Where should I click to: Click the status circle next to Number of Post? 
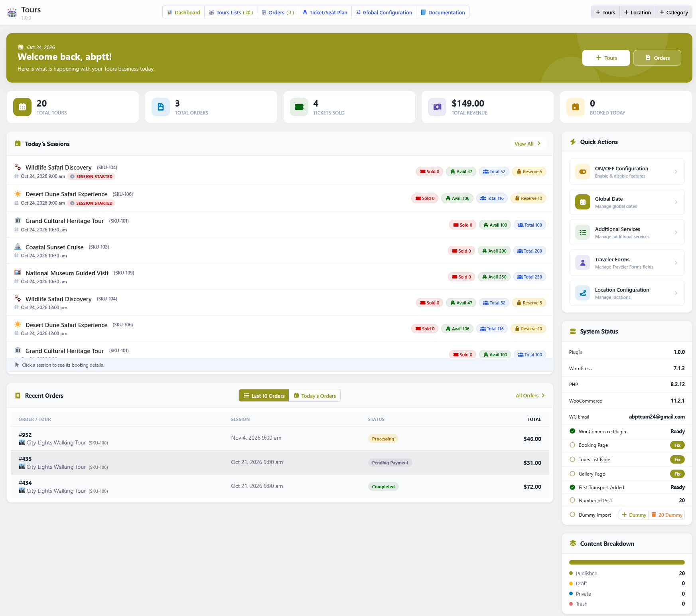tap(572, 500)
